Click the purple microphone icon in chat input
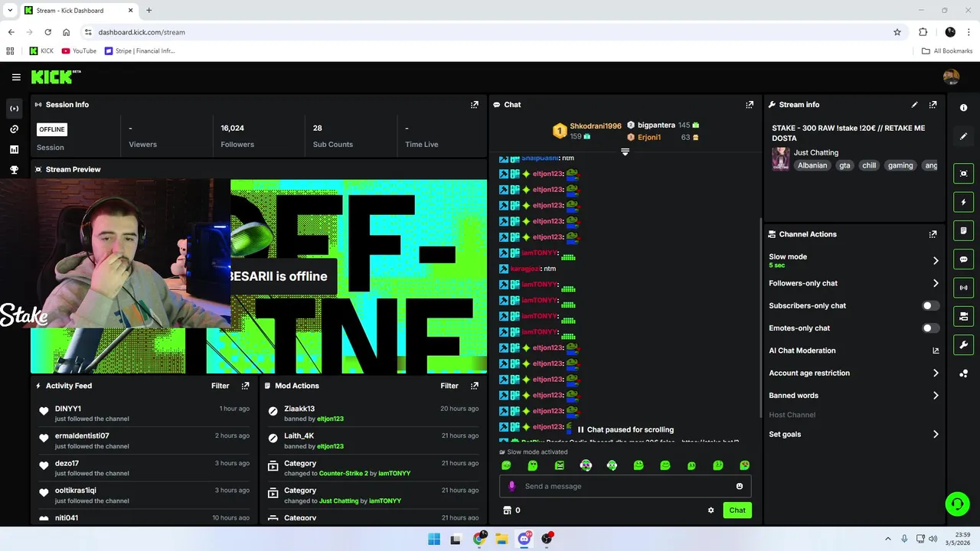 (x=512, y=486)
